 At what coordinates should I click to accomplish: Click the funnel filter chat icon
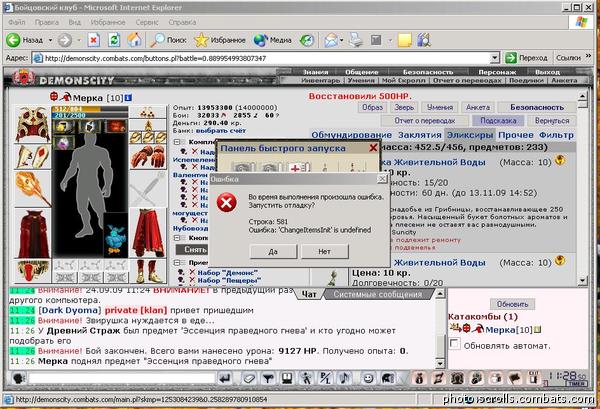(x=268, y=378)
